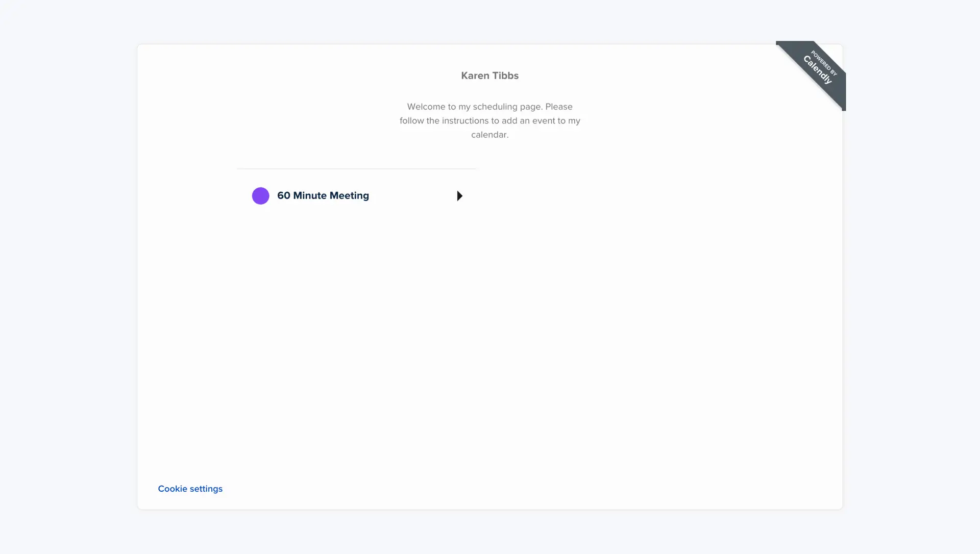This screenshot has height=554, width=980.
Task: Click the word 'calendar.' ending the welcome text
Action: pyautogui.click(x=489, y=135)
